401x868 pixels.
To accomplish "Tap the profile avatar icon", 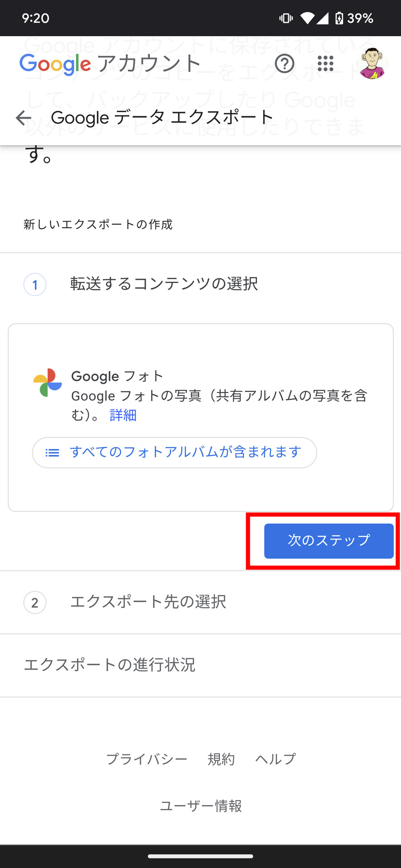I will tap(372, 64).
